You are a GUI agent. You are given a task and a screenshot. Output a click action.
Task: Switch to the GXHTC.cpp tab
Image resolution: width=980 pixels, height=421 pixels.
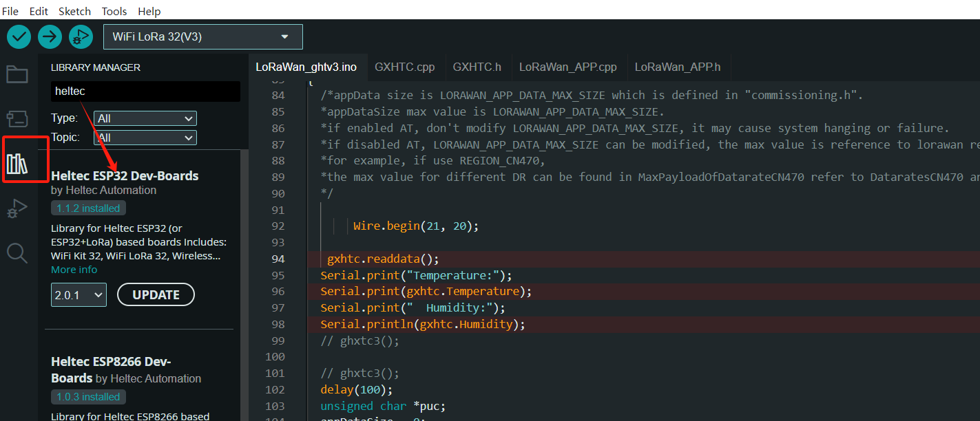(404, 67)
